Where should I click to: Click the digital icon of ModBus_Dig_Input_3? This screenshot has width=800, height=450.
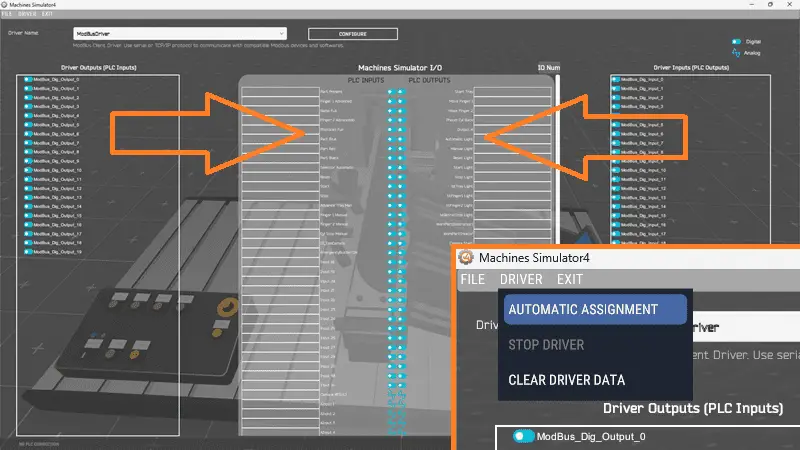[x=616, y=107]
